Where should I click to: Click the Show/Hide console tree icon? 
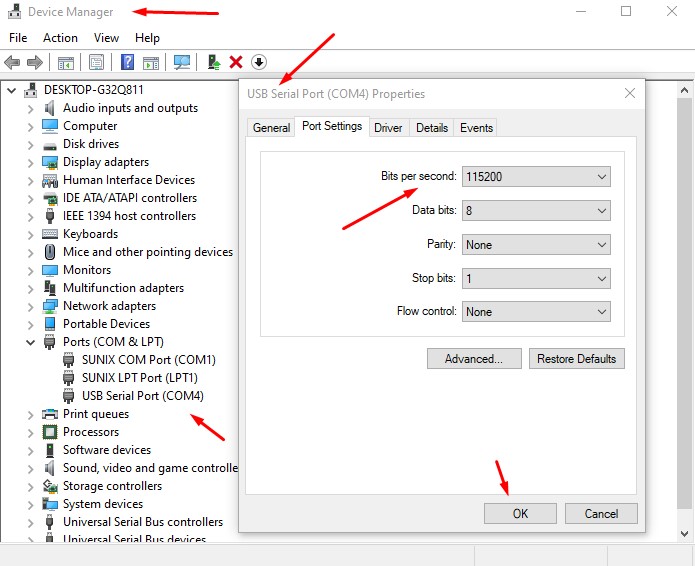click(x=66, y=62)
